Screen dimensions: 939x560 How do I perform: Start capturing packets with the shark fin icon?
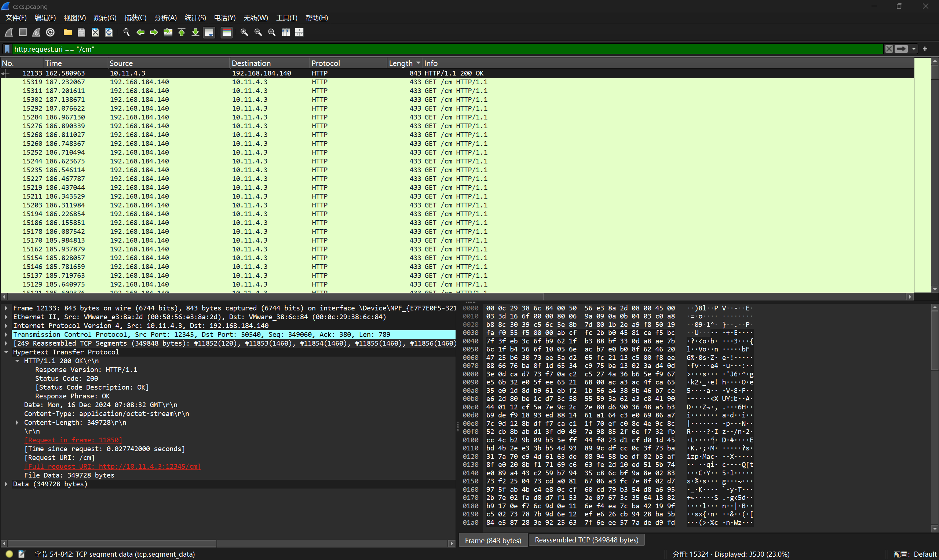click(x=9, y=33)
